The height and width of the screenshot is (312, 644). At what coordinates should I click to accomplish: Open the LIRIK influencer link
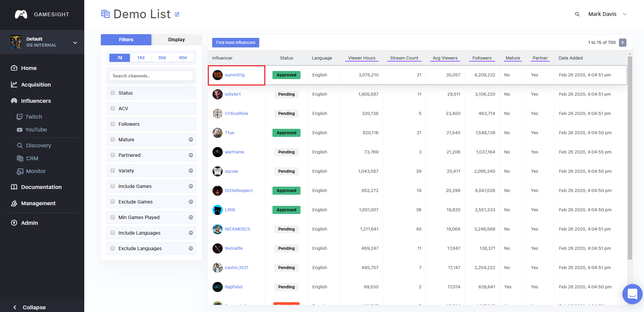[x=230, y=210]
